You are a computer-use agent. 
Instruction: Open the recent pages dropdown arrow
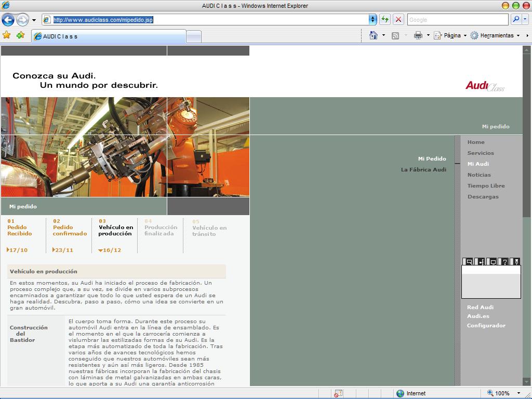coord(34,20)
